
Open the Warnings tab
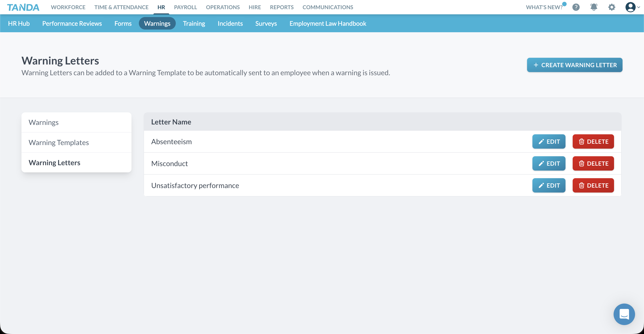point(157,23)
